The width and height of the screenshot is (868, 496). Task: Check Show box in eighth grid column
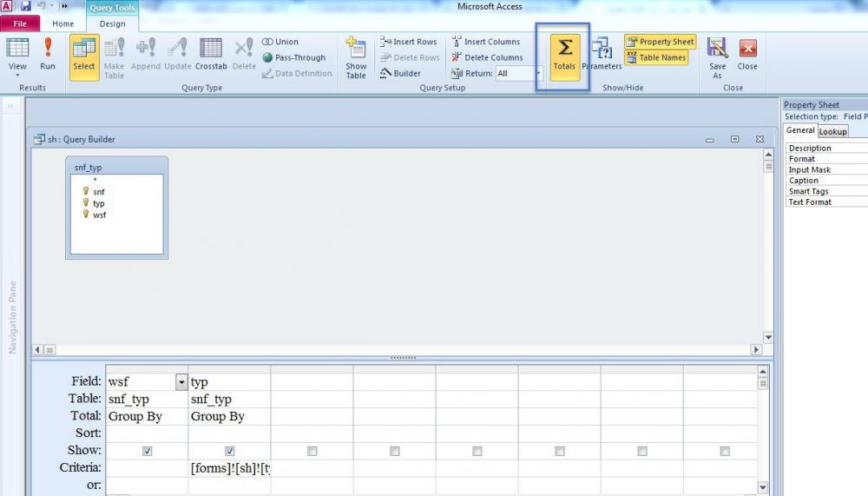coord(725,451)
